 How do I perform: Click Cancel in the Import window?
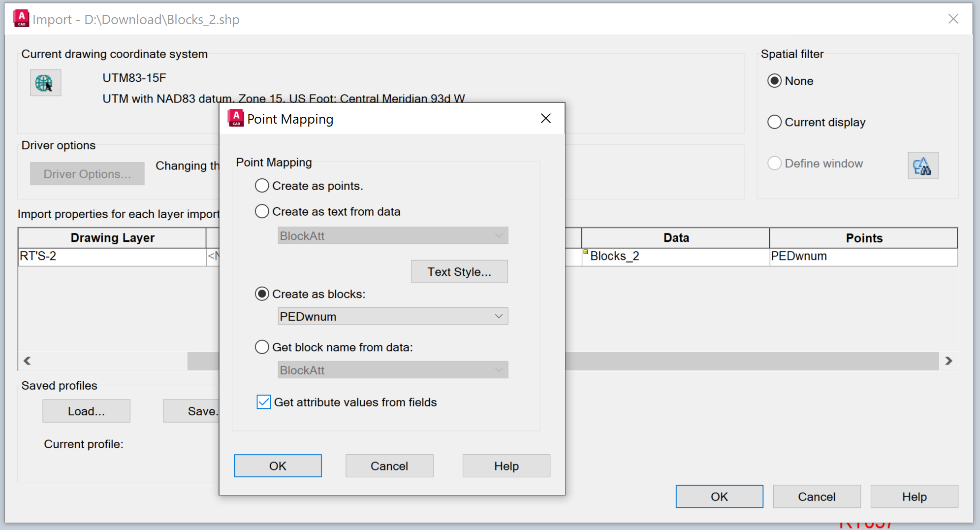coord(817,496)
